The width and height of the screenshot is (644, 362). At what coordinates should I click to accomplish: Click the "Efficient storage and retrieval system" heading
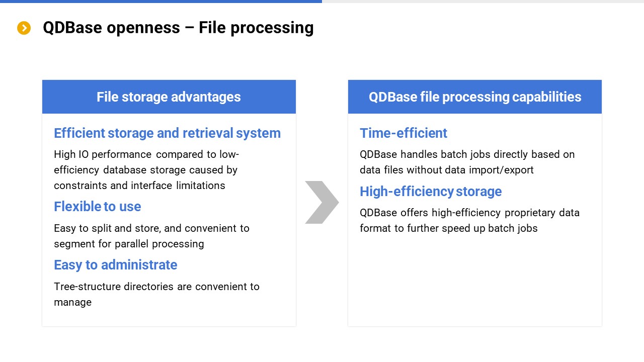(167, 133)
